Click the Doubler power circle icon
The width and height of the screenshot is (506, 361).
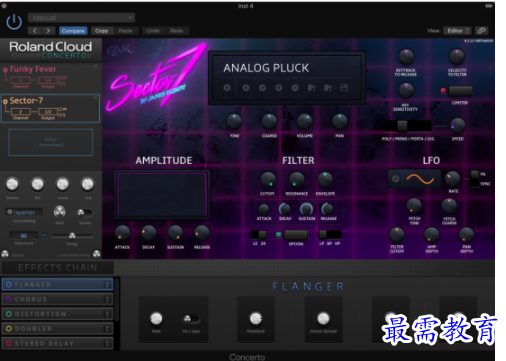(x=9, y=328)
